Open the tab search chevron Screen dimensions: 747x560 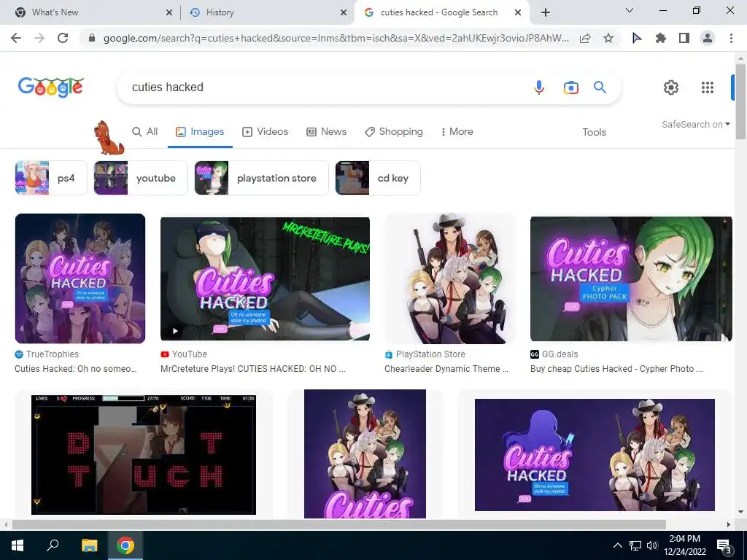pos(630,10)
